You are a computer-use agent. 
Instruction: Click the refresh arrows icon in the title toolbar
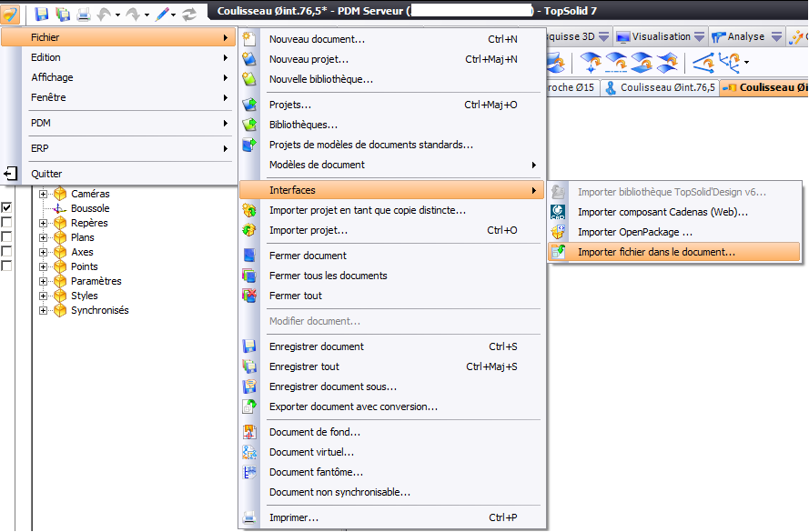(x=189, y=15)
